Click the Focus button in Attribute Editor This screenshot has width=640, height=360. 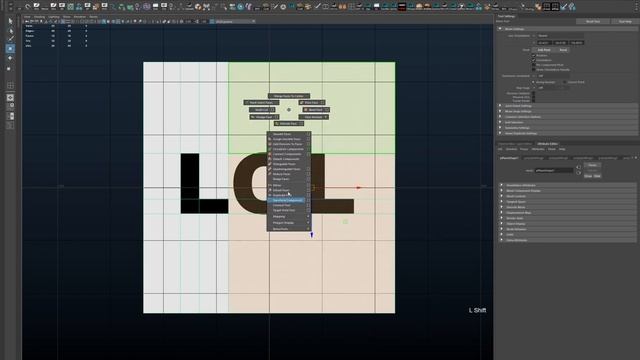(593, 165)
